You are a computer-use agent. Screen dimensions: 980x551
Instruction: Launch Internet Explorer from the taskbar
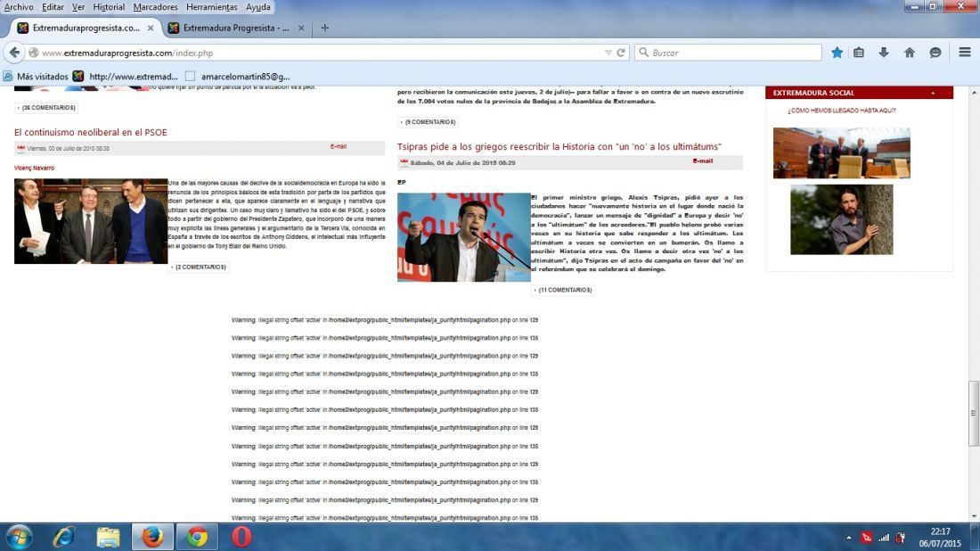point(64,538)
